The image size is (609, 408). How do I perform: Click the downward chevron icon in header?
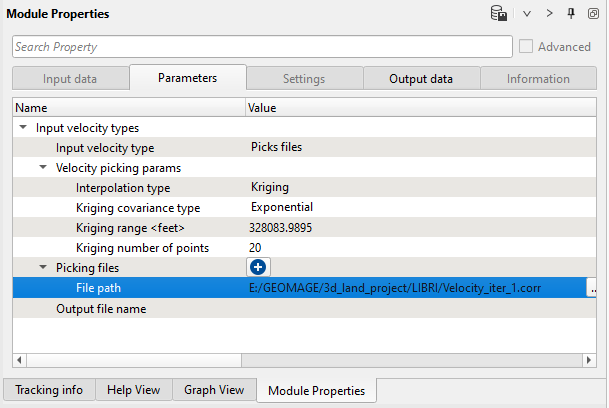[526, 14]
